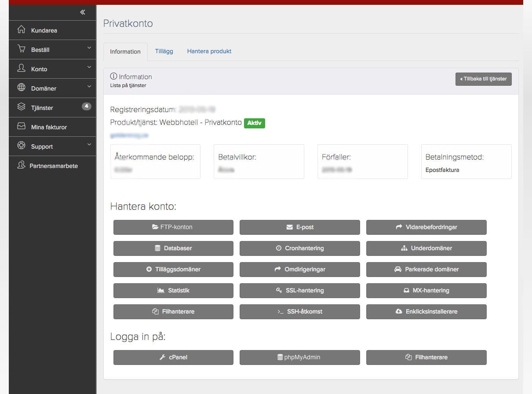Expand the Konto submenu arrow

click(89, 67)
